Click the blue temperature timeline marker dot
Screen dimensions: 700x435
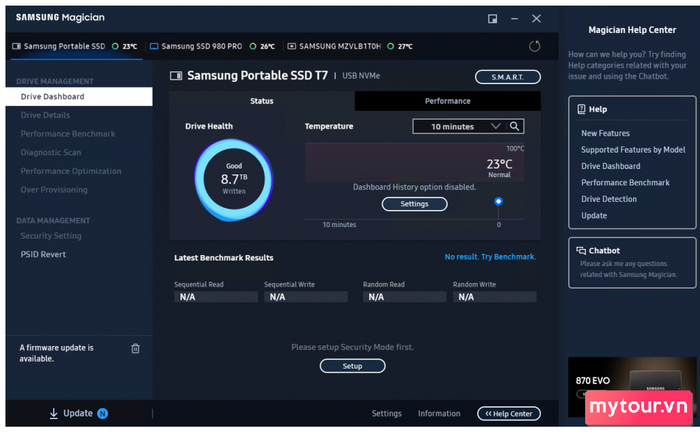(x=498, y=201)
